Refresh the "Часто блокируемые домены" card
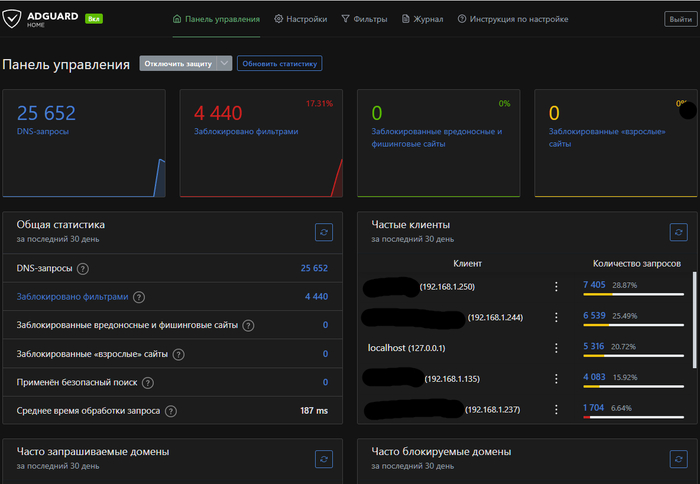Image resolution: width=700 pixels, height=484 pixels. [678, 458]
